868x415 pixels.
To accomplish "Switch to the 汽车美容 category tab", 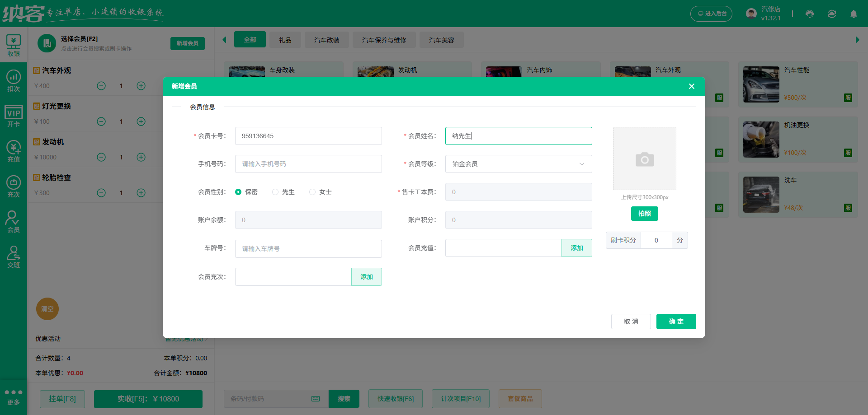I will pos(441,40).
